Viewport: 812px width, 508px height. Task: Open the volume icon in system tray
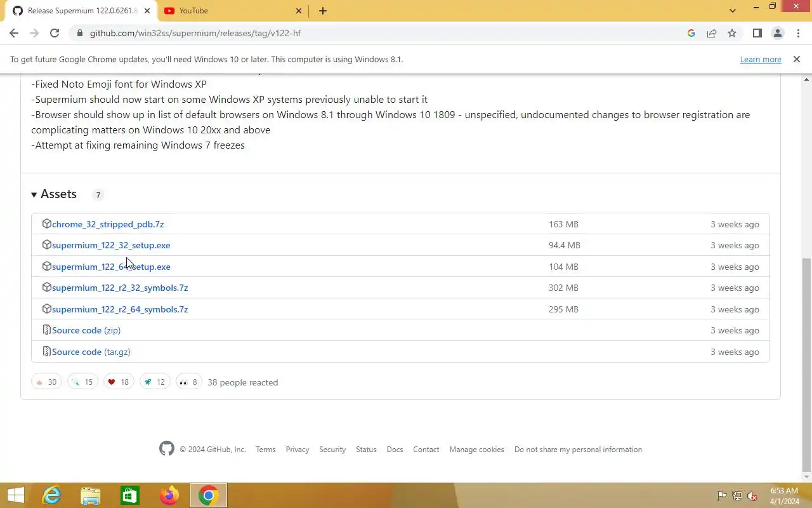click(x=752, y=496)
